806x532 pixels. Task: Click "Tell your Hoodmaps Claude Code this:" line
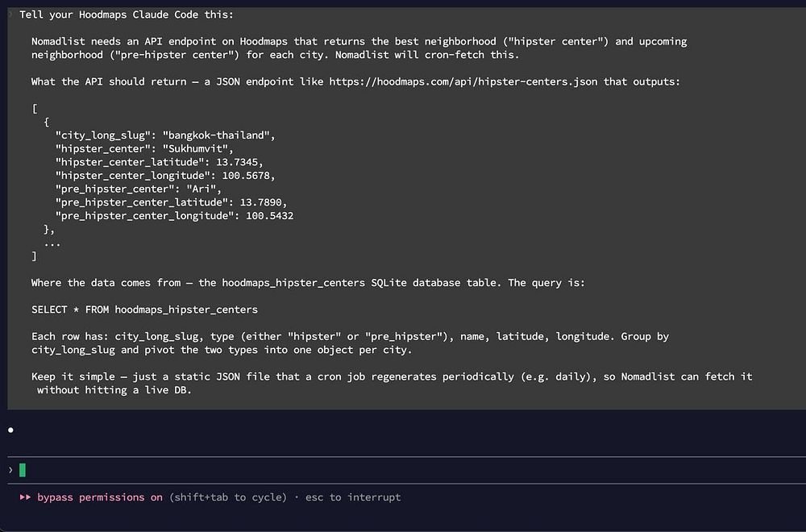click(x=127, y=15)
